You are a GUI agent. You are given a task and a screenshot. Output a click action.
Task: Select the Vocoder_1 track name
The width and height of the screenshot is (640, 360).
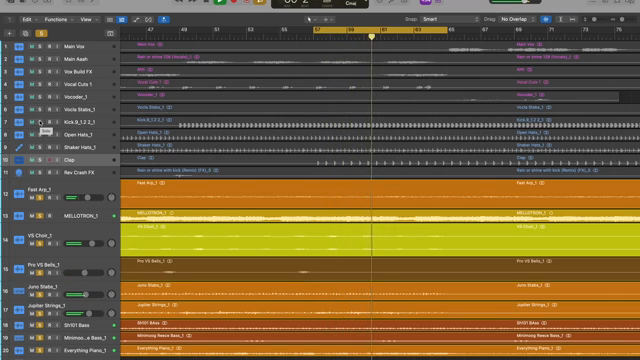tap(76, 97)
